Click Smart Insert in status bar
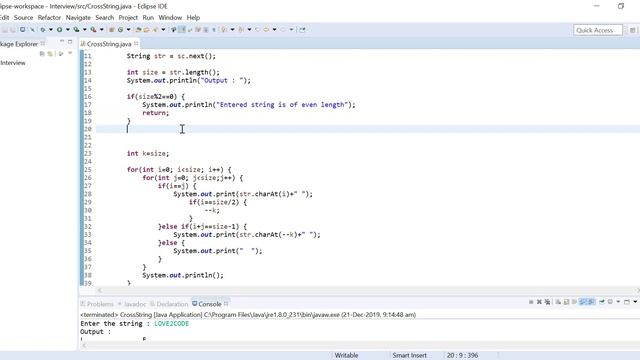The height and width of the screenshot is (360, 640). click(x=409, y=356)
